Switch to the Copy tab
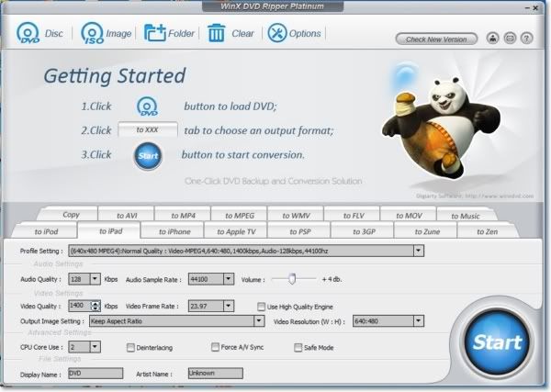 pos(71,214)
